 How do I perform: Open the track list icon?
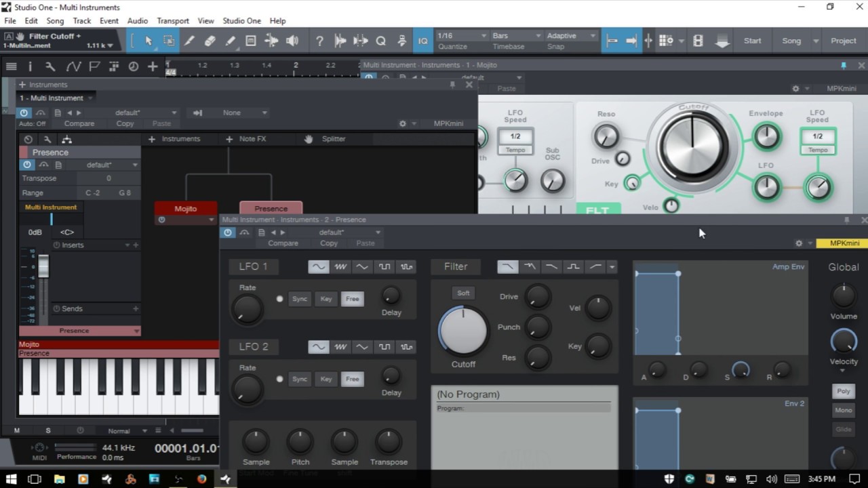[11, 66]
